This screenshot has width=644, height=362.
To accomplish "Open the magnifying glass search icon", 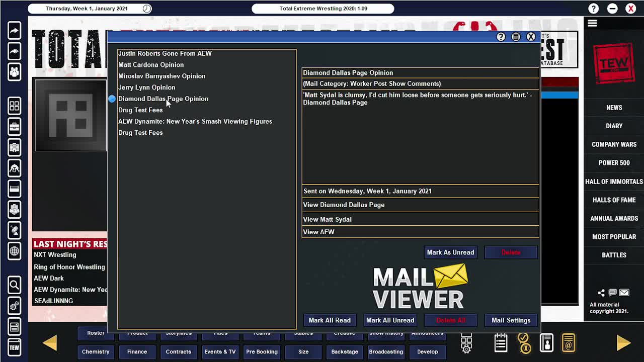I will coord(14,285).
